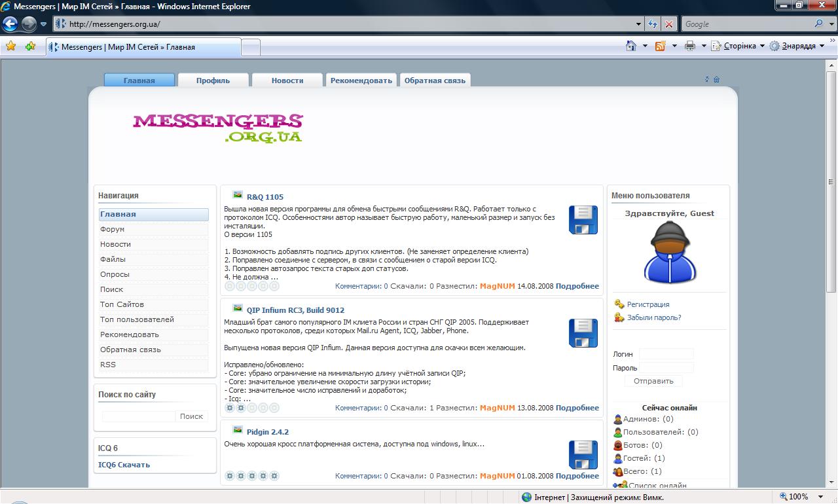Refresh the page using the blue arrows icon
Viewport: 838px width, 504px height.
(x=653, y=24)
